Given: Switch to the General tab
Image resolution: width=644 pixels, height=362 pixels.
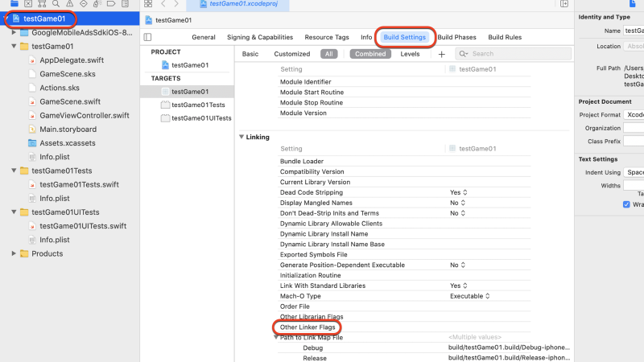Looking at the screenshot, I should 204,37.
